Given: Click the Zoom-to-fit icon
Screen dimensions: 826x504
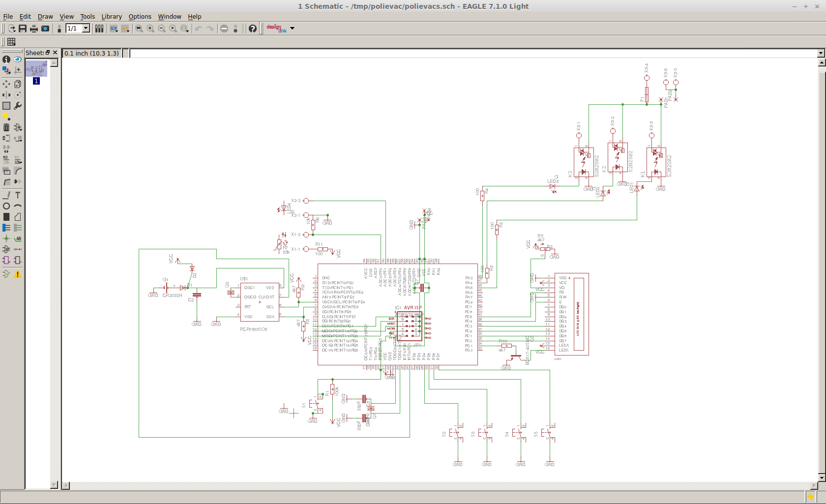Looking at the screenshot, I should [x=139, y=29].
